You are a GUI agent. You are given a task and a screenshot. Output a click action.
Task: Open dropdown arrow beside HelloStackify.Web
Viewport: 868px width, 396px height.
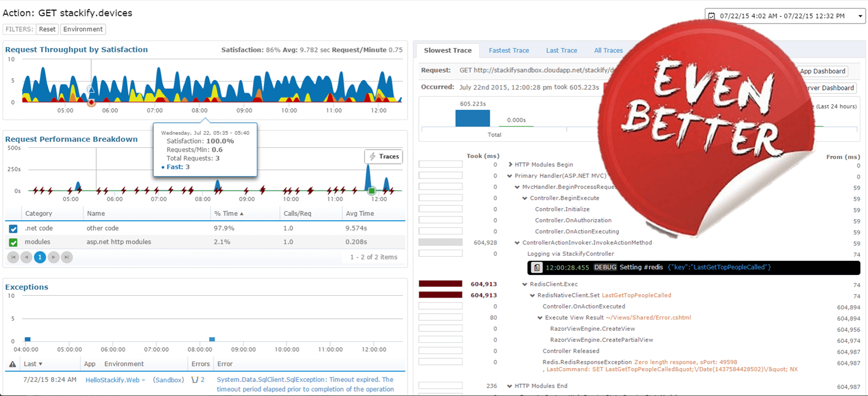(143, 381)
